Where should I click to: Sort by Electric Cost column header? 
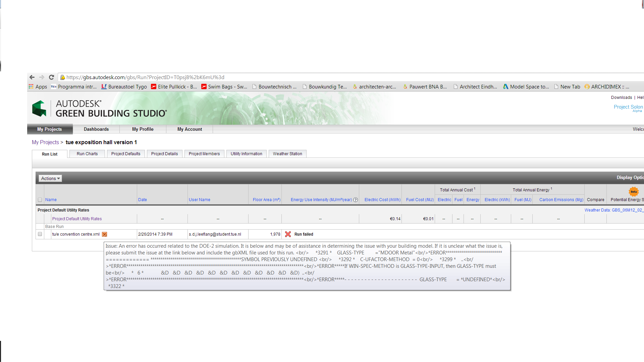pos(382,200)
